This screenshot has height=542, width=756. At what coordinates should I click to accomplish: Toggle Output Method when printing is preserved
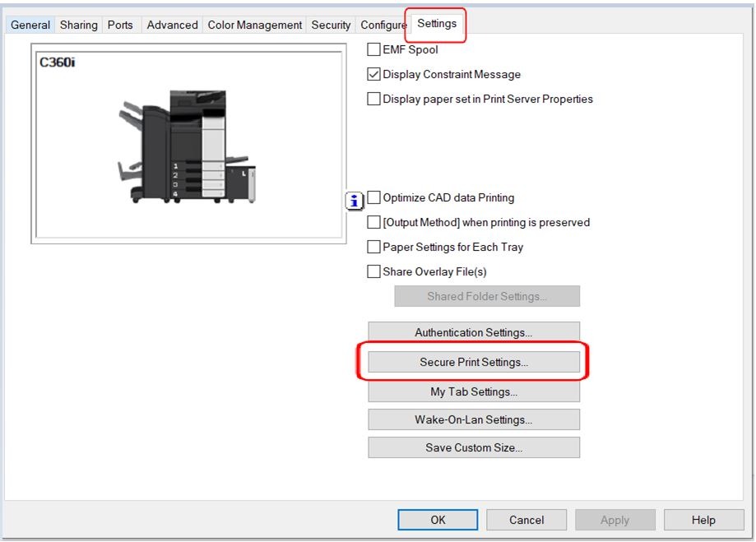click(x=374, y=222)
